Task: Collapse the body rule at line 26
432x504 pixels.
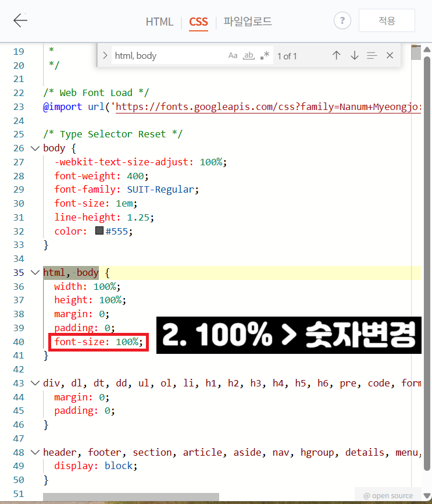Action: tap(35, 148)
